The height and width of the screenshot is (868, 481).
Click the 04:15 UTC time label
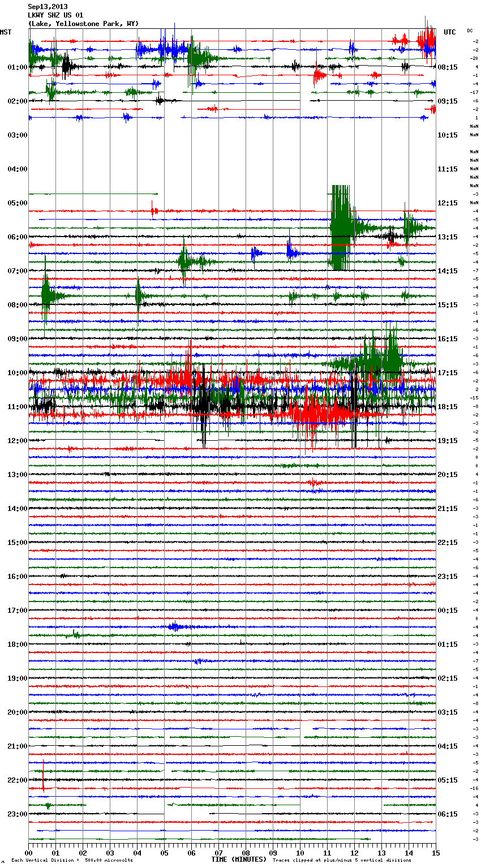pyautogui.click(x=448, y=746)
